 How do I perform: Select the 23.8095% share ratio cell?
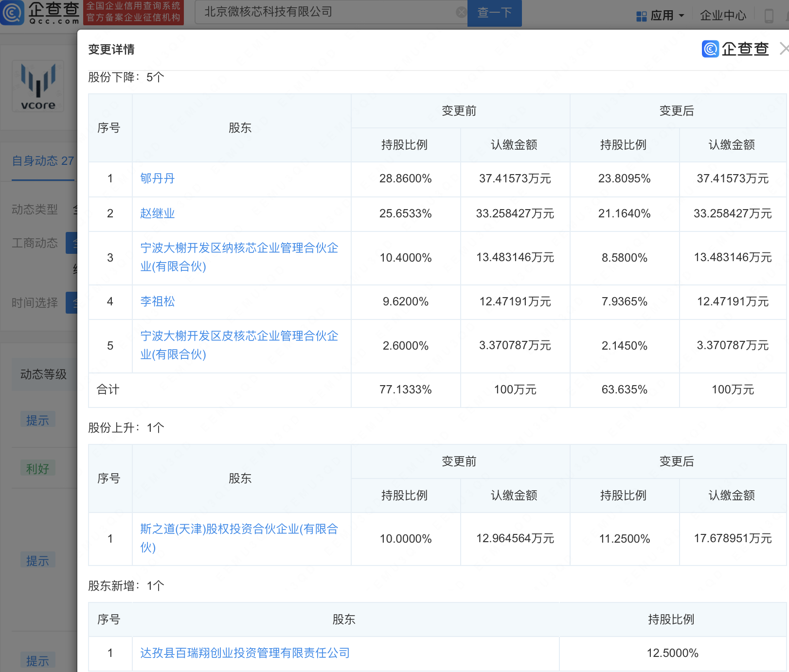point(624,179)
